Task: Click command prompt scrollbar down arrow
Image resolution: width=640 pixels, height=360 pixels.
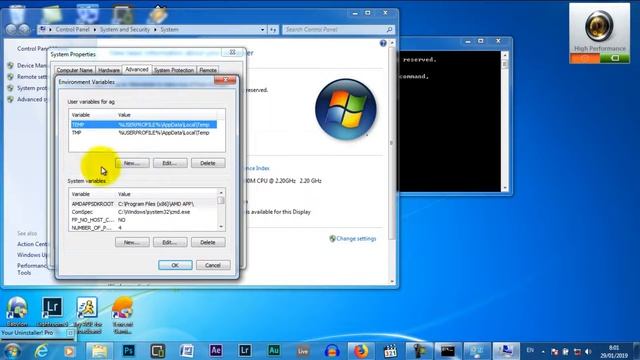Action: pyautogui.click(x=504, y=188)
